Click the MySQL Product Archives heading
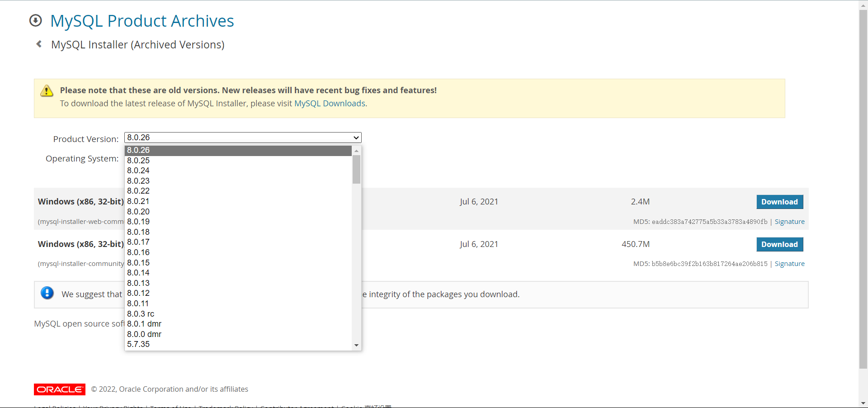The width and height of the screenshot is (868, 408). [142, 21]
